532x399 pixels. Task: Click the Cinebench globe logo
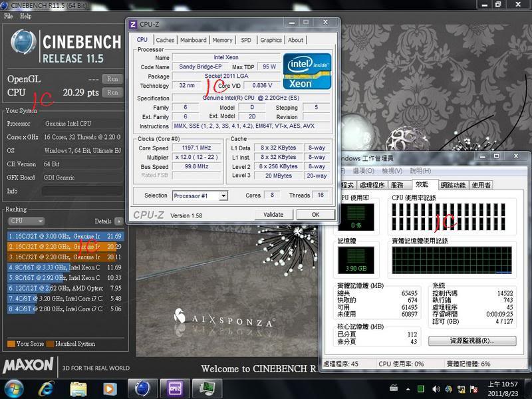[x=23, y=42]
